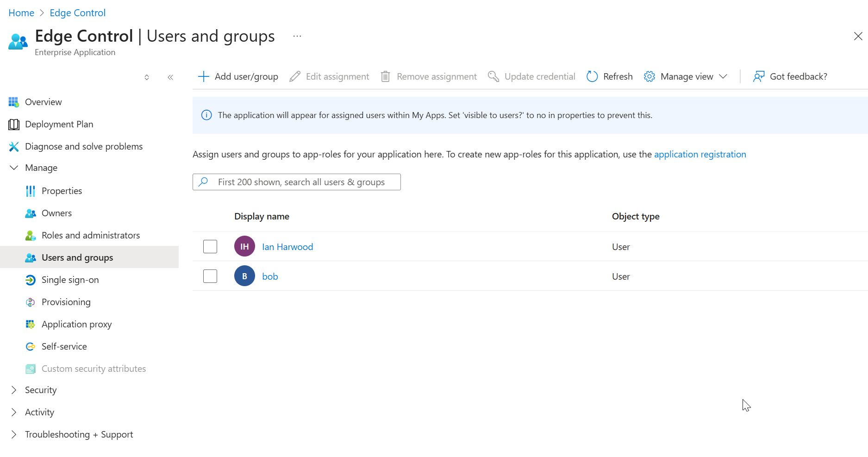Open the application registration link
Screen dimensions: 868x457
pyautogui.click(x=700, y=154)
